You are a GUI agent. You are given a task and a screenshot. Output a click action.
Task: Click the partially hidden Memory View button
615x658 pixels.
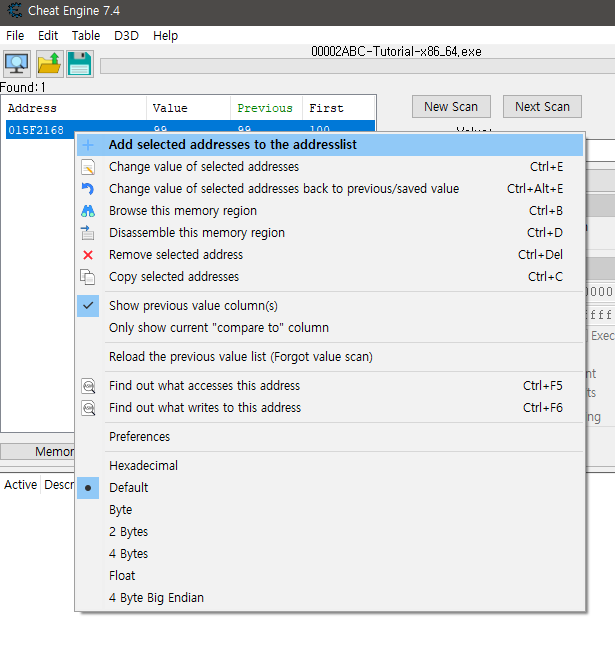coord(38,452)
